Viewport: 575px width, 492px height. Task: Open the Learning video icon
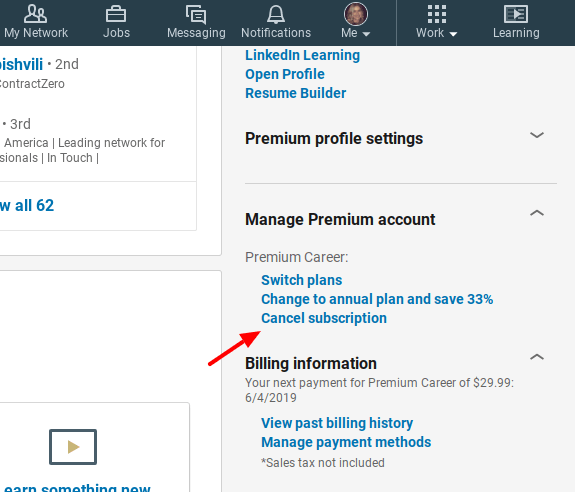tap(516, 14)
